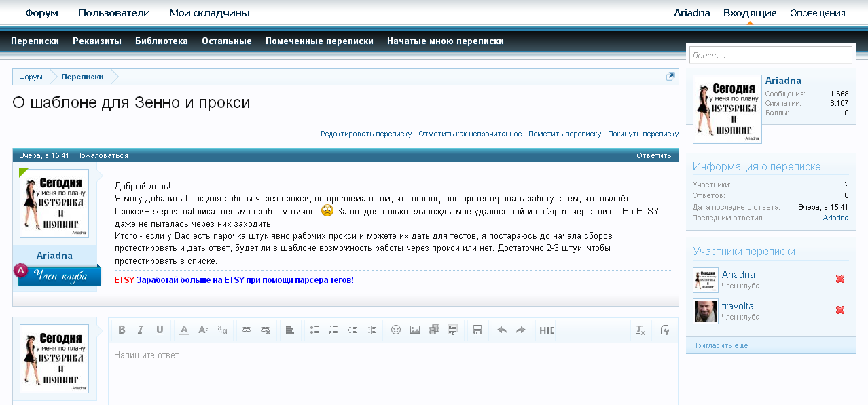Image resolution: width=868 pixels, height=405 pixels.
Task: Click the undo arrow icon
Action: click(502, 330)
